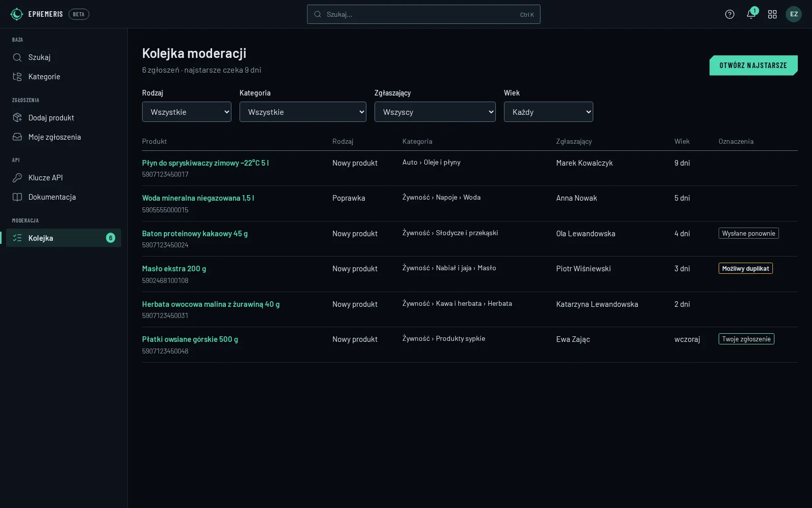Viewport: 812px width, 508px height.
Task: Focus the Szukaj... search field
Action: [x=424, y=14]
